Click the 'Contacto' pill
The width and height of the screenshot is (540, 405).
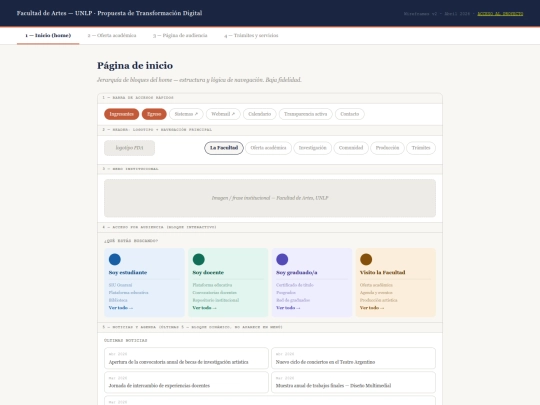(x=350, y=114)
